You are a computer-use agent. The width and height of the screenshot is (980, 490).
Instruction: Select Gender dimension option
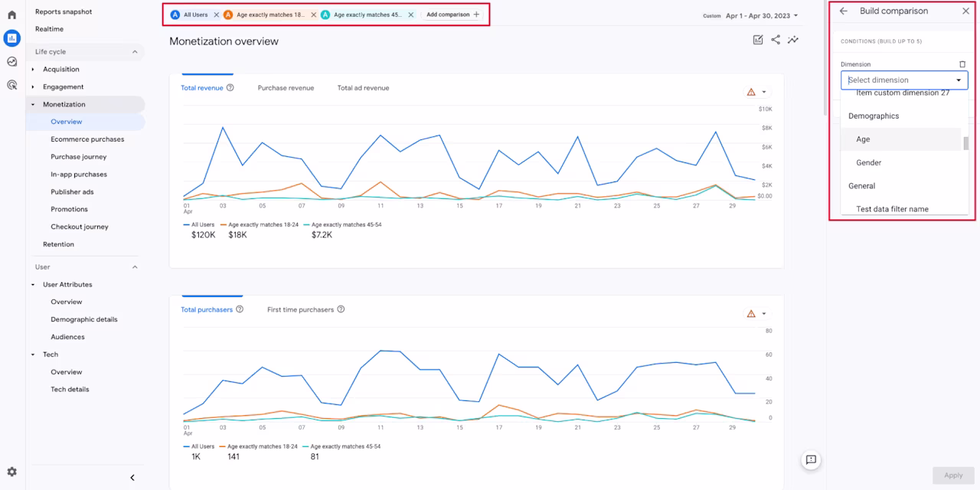[x=868, y=162]
